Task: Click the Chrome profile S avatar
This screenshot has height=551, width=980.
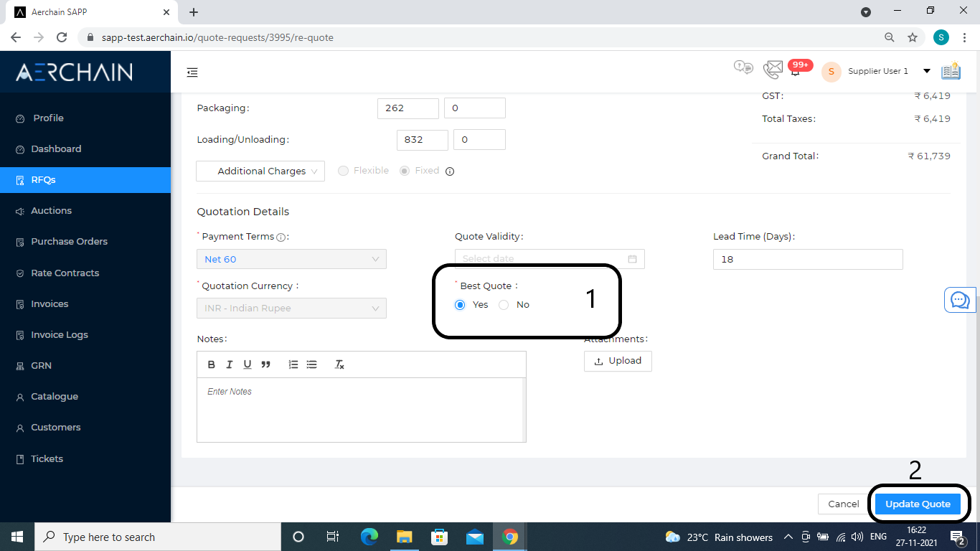Action: 941,37
